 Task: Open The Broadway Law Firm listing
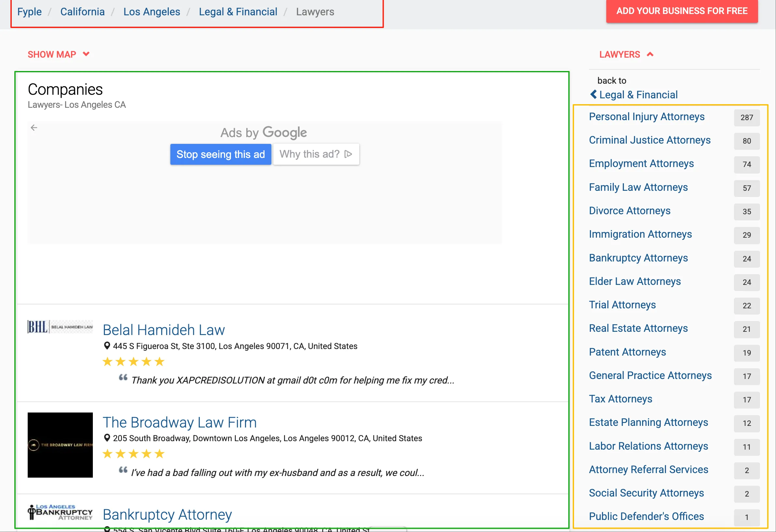(x=180, y=422)
